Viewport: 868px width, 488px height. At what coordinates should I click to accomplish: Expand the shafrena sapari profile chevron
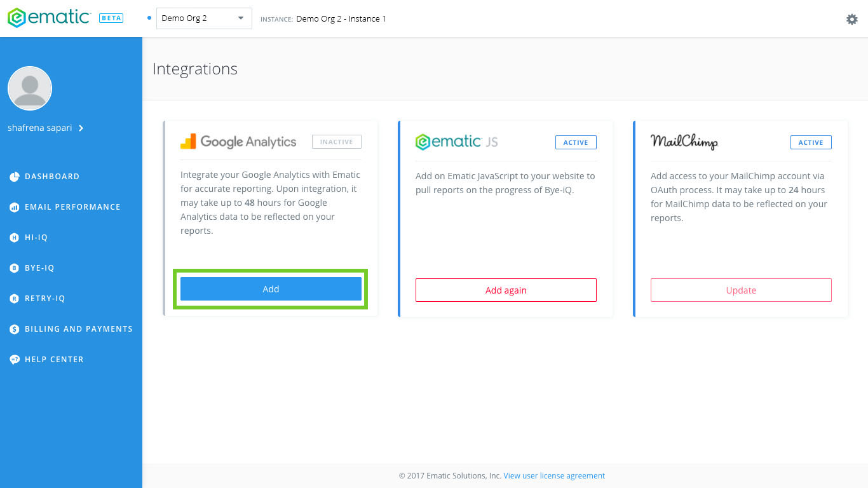click(x=81, y=128)
